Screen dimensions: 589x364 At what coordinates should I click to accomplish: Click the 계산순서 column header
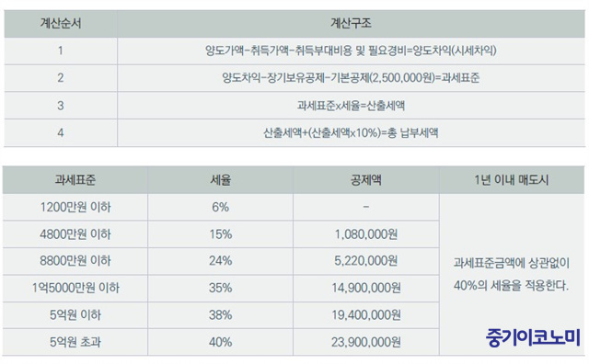click(x=61, y=24)
